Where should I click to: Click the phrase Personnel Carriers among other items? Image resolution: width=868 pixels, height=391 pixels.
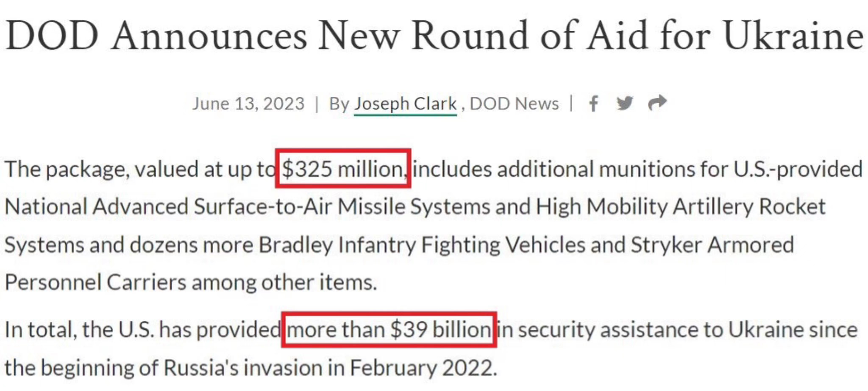tap(190, 282)
